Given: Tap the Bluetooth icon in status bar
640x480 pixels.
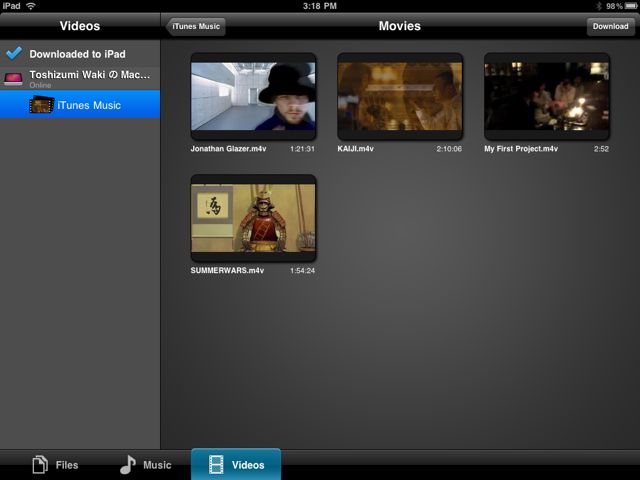Looking at the screenshot, I should (x=599, y=6).
